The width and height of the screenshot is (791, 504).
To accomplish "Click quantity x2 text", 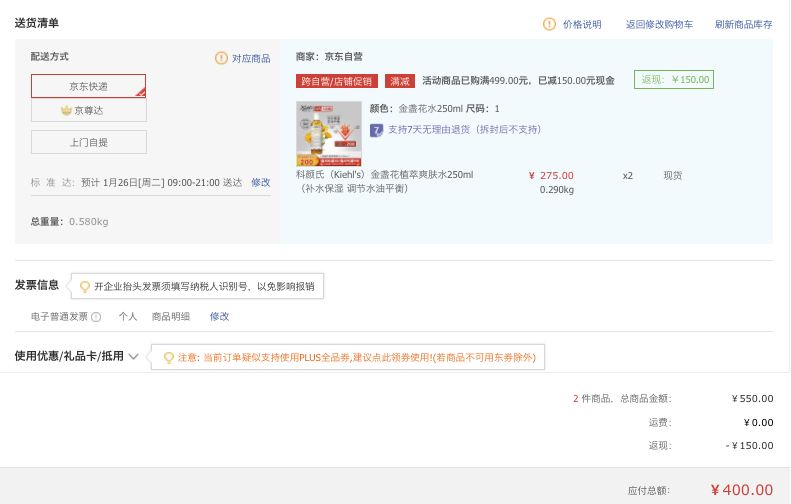I will 628,176.
